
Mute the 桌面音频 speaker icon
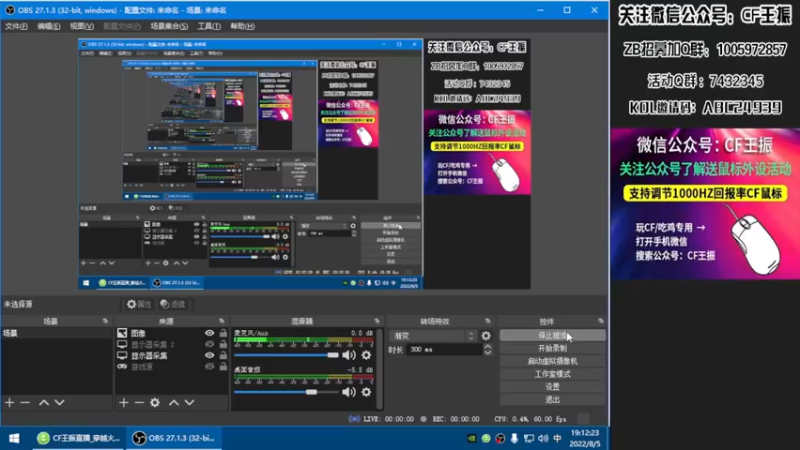click(348, 392)
